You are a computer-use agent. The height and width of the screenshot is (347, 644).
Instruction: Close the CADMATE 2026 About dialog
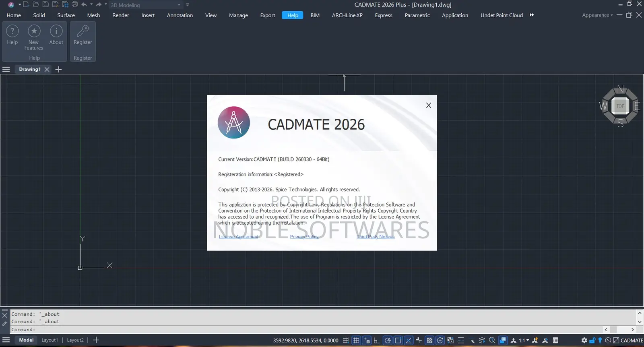[429, 105]
